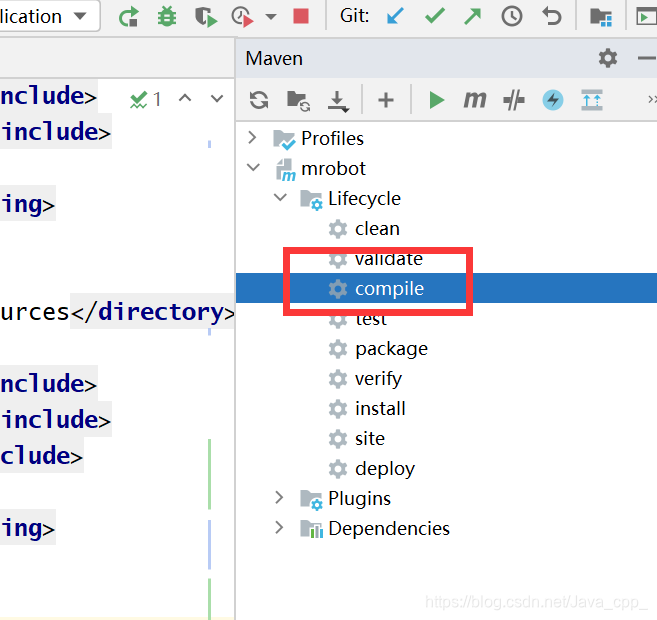657x620 pixels.
Task: Open the profiler options dropdown arrow
Action: (271, 17)
